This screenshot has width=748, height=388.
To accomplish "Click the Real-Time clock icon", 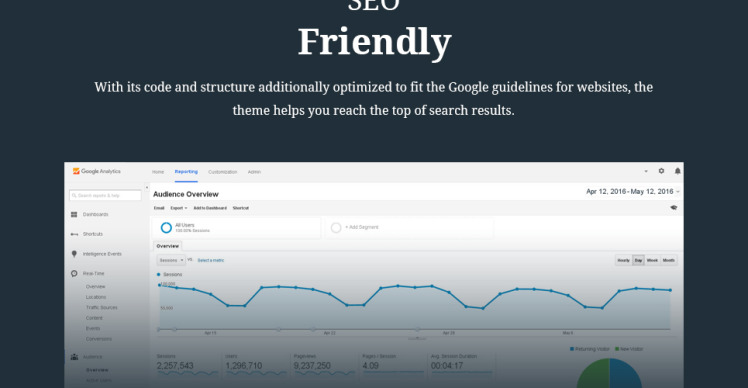I will [x=74, y=273].
